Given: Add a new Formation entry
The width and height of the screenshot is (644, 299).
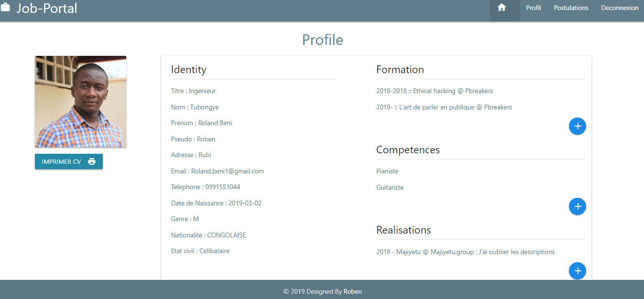Looking at the screenshot, I should tap(577, 126).
